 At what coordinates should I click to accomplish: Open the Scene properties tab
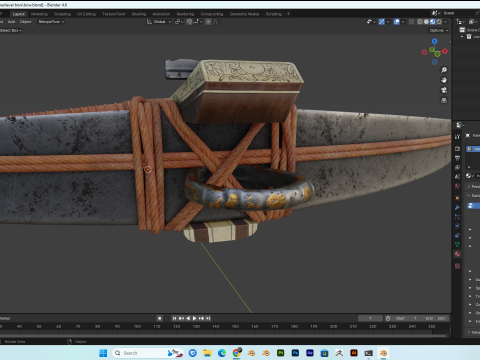[457, 177]
